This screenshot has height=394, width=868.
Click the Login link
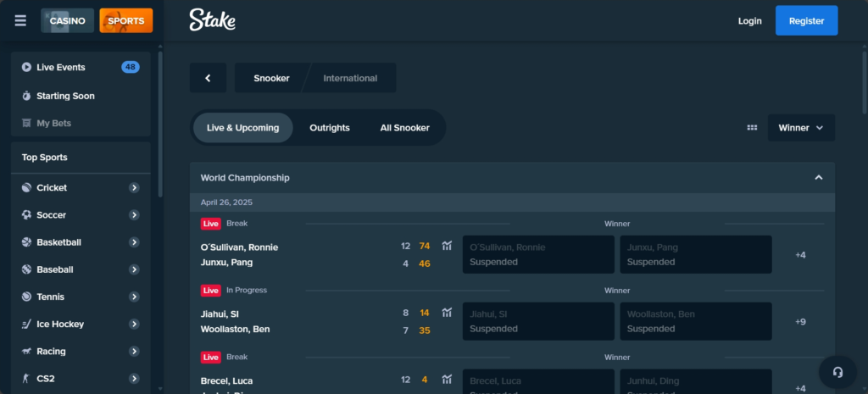[x=749, y=21]
